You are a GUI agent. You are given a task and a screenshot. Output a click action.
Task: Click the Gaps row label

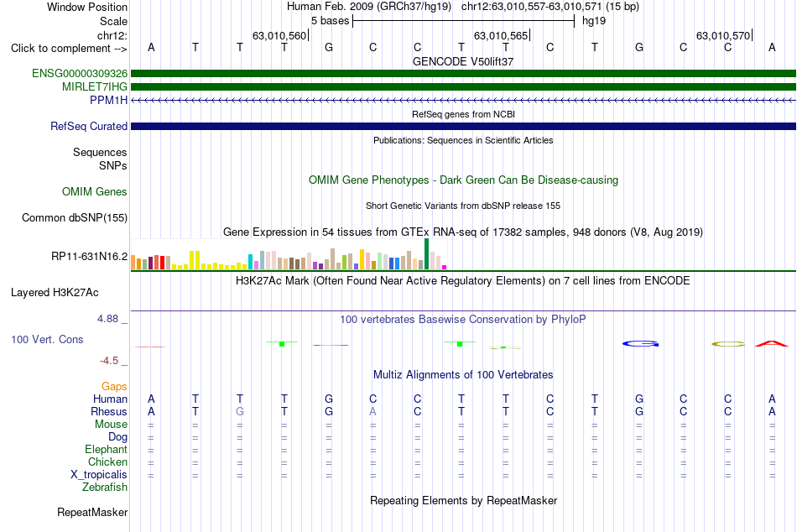114,387
